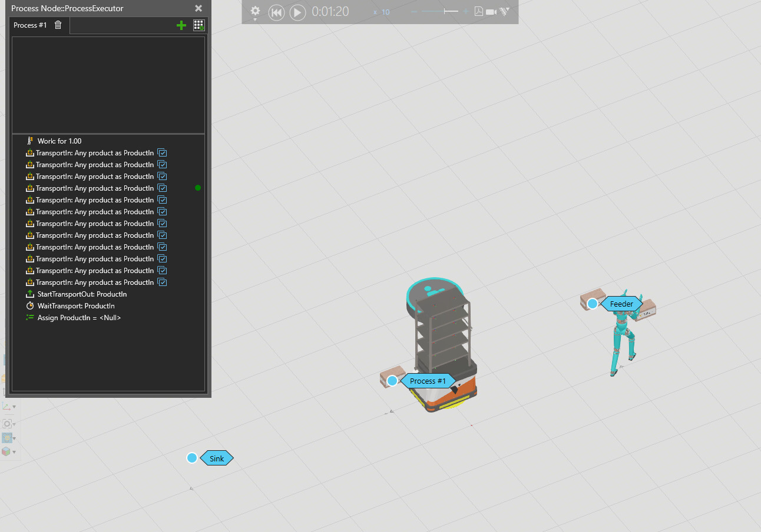Click the Feeder node label
The height and width of the screenshot is (532, 761).
pos(621,304)
